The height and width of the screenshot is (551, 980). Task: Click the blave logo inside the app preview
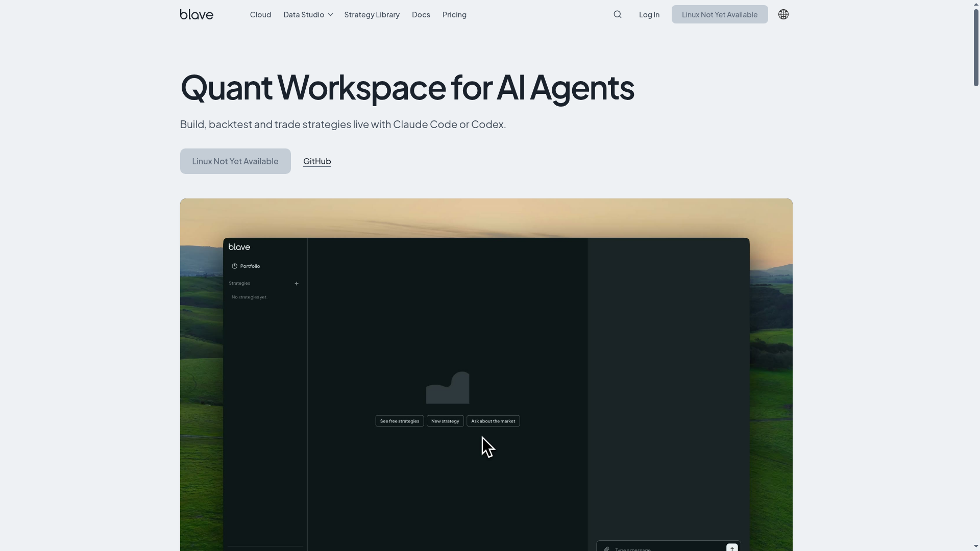239,247
